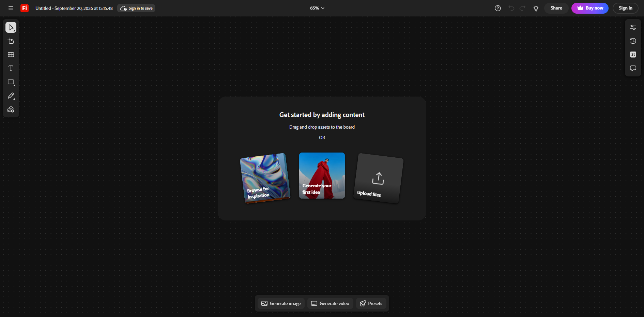
Task: Open Generate your first idea card
Action: (322, 175)
